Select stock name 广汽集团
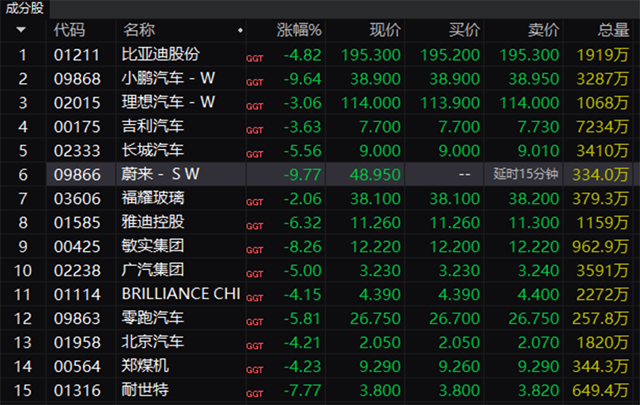Screen dimensions: 640x405 (153, 270)
